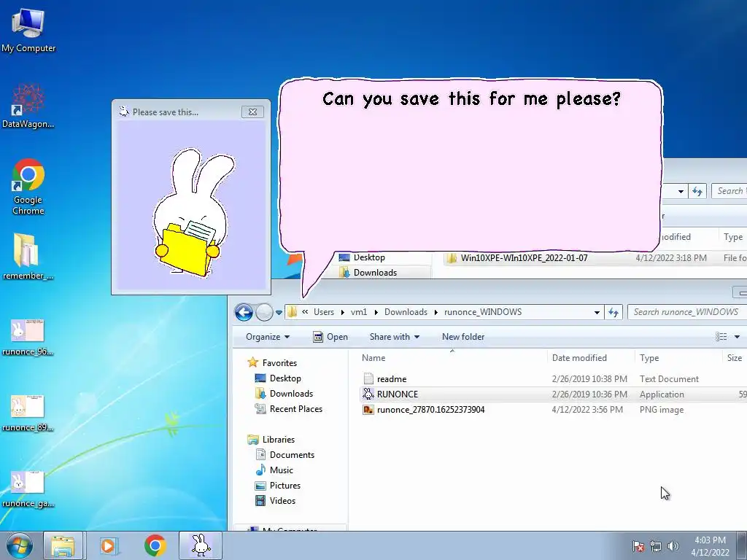
Task: Open the Documents library
Action: coord(292,454)
